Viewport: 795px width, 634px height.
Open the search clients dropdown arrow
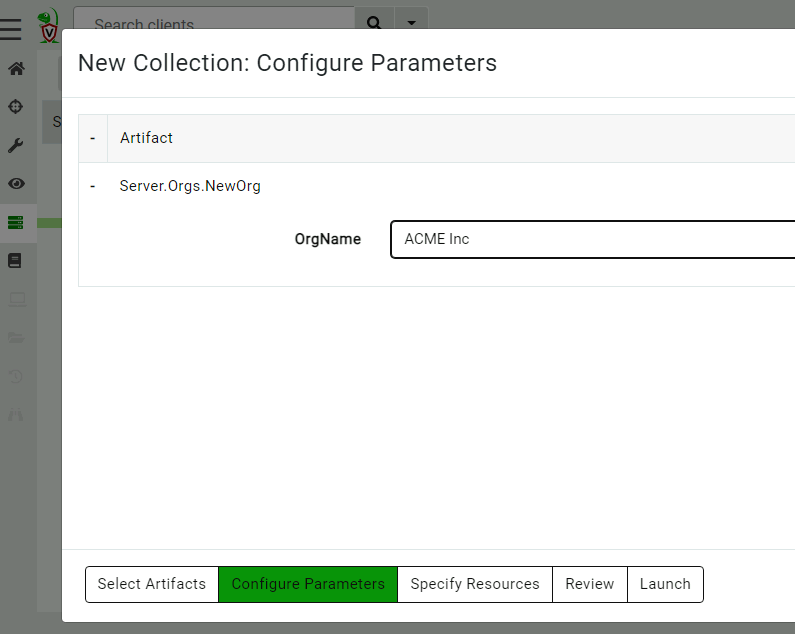tap(411, 22)
